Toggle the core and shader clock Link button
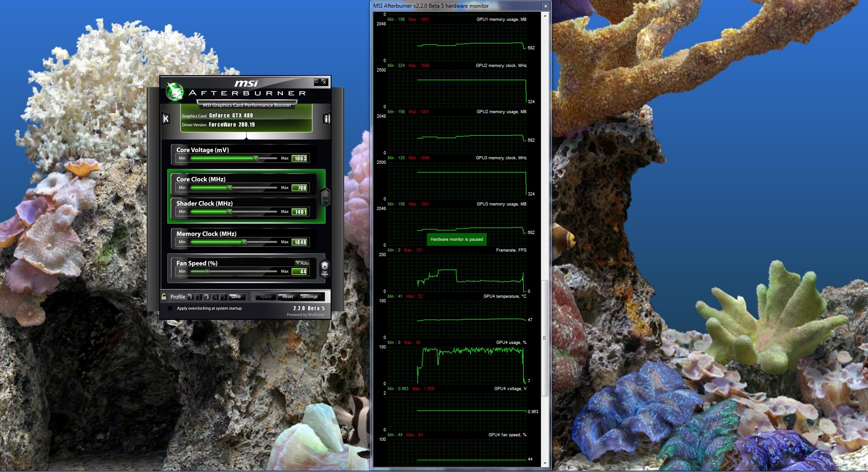 [x=325, y=197]
